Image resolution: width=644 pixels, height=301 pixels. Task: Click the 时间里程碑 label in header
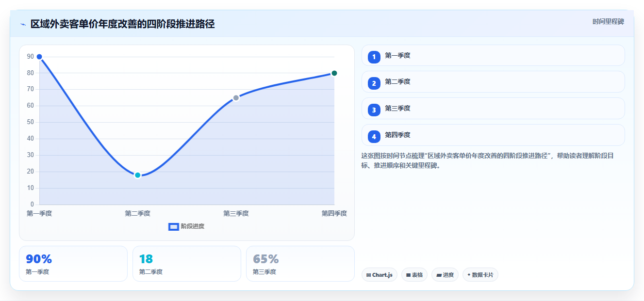[608, 22]
